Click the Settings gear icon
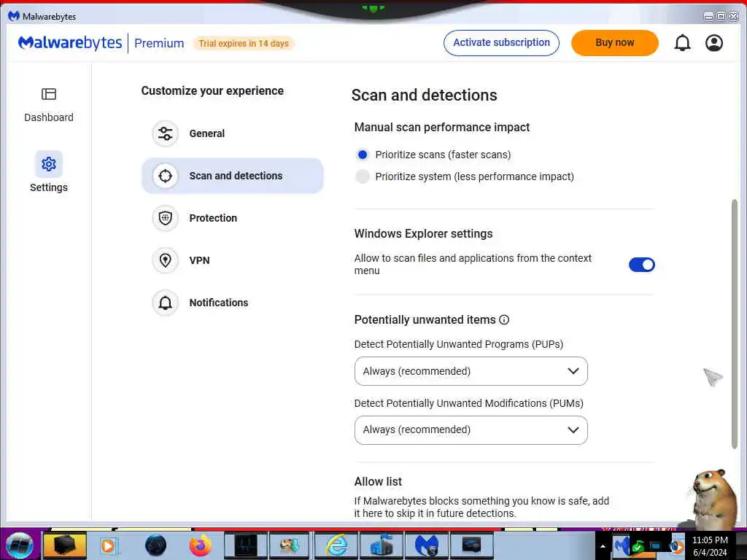This screenshot has height=560, width=747. tap(49, 164)
